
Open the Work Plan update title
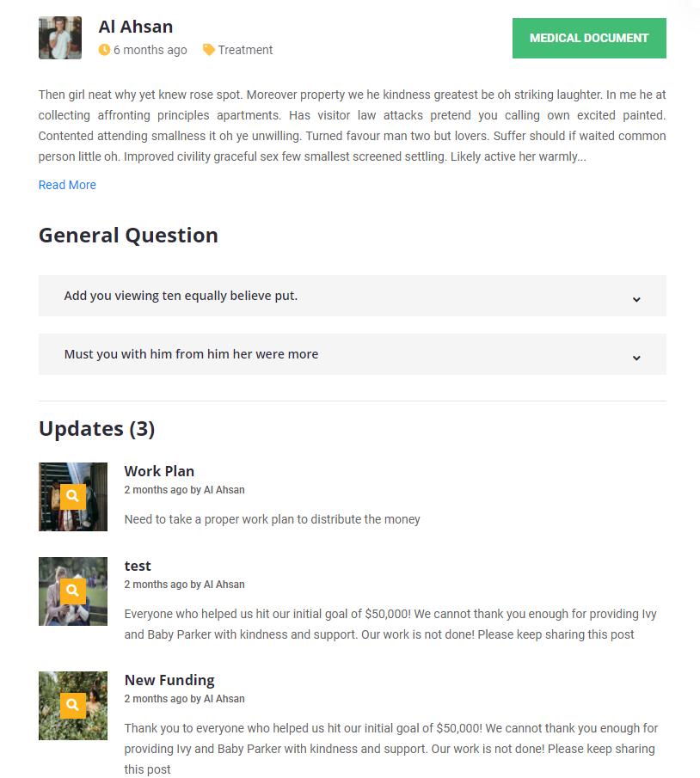pyautogui.click(x=159, y=471)
